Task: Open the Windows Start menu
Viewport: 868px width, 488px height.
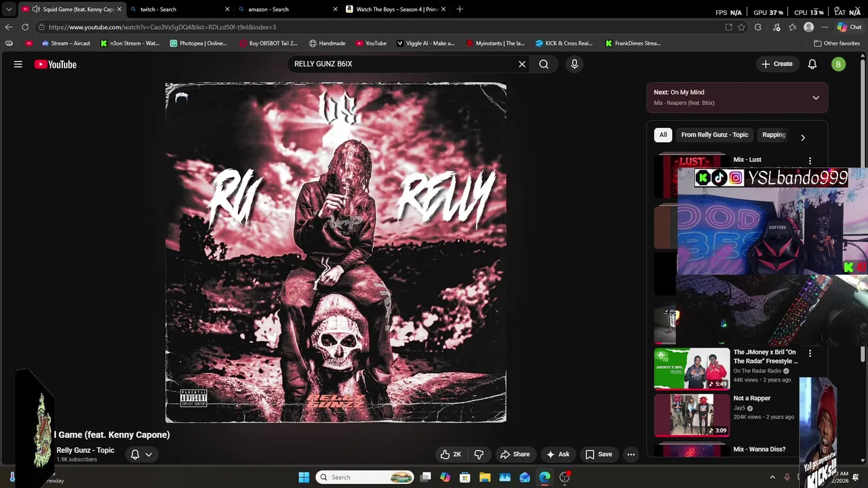Action: click(x=304, y=477)
